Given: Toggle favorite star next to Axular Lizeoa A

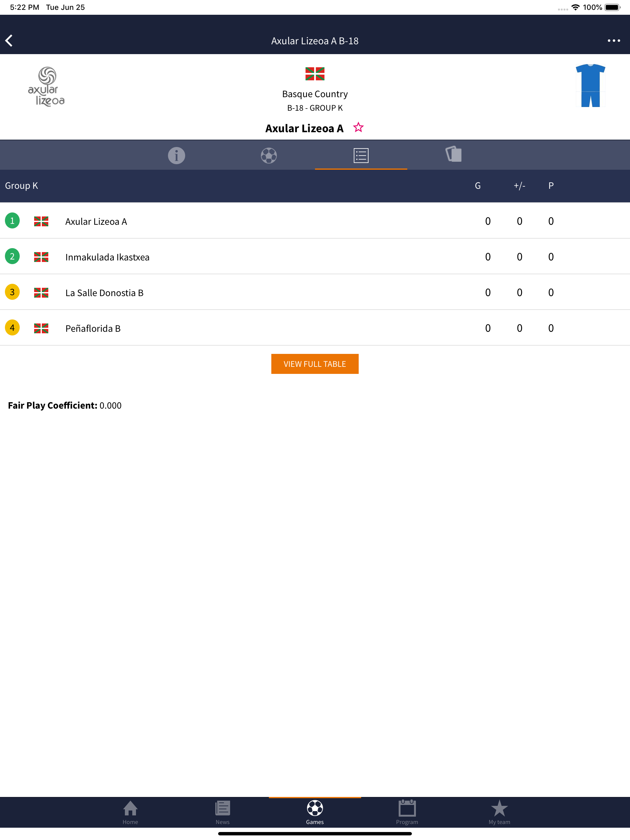Looking at the screenshot, I should click(358, 128).
